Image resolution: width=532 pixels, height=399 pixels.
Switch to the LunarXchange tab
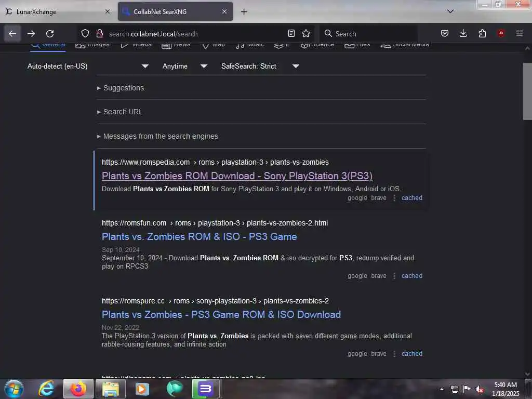(58, 11)
